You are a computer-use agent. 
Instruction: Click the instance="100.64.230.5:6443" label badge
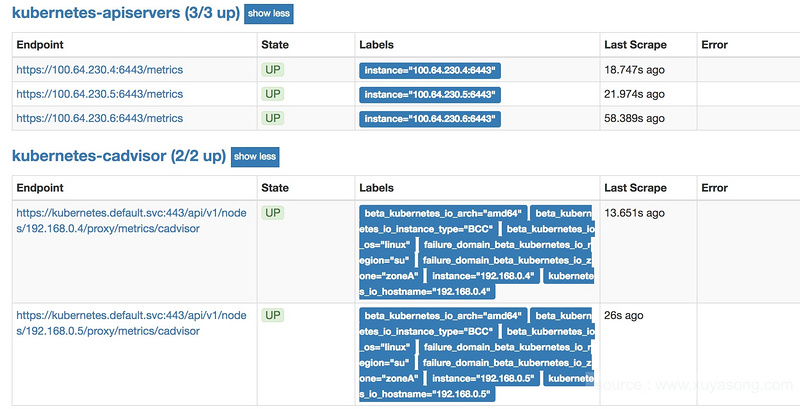tap(430, 95)
